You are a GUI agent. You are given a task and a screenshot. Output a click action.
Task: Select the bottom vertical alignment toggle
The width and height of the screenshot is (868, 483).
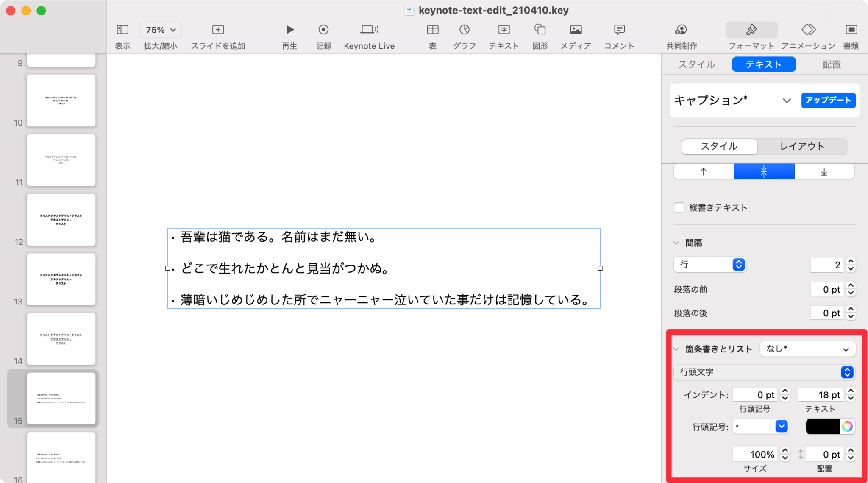(823, 171)
